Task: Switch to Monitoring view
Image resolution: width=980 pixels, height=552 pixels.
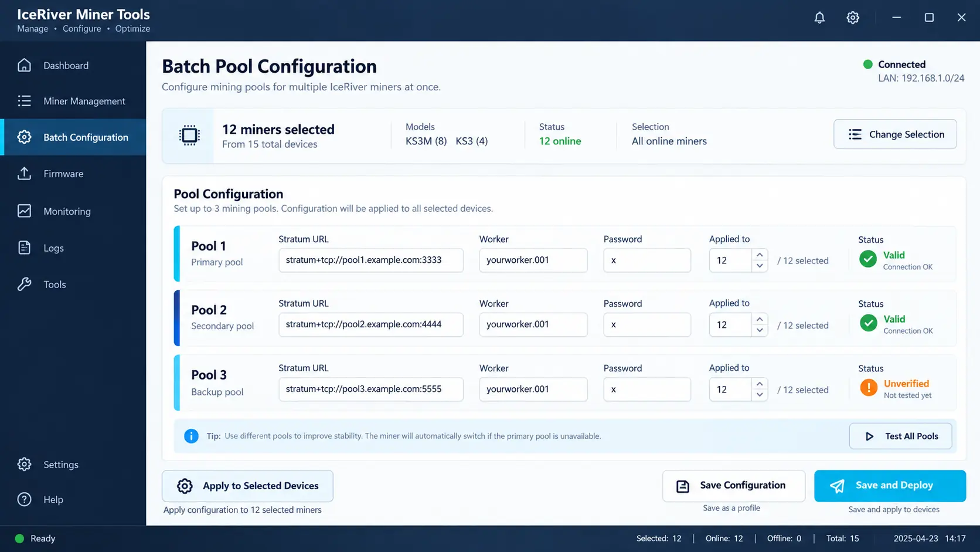Action: (73, 211)
